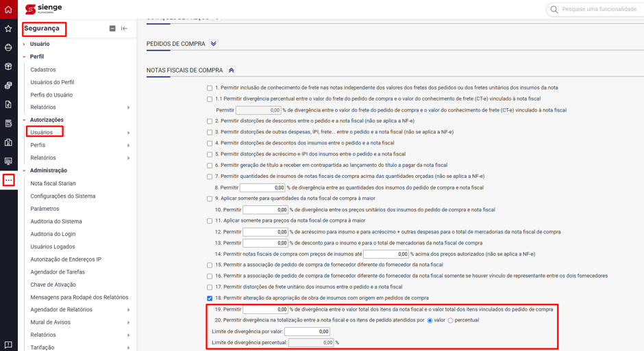
Task: Open the cube supplies module icon
Action: pos(8,66)
